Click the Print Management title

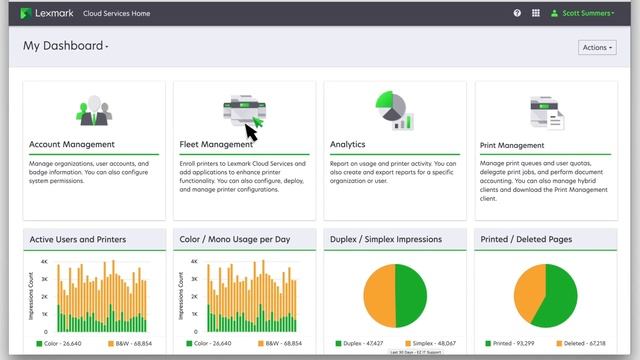tap(512, 145)
